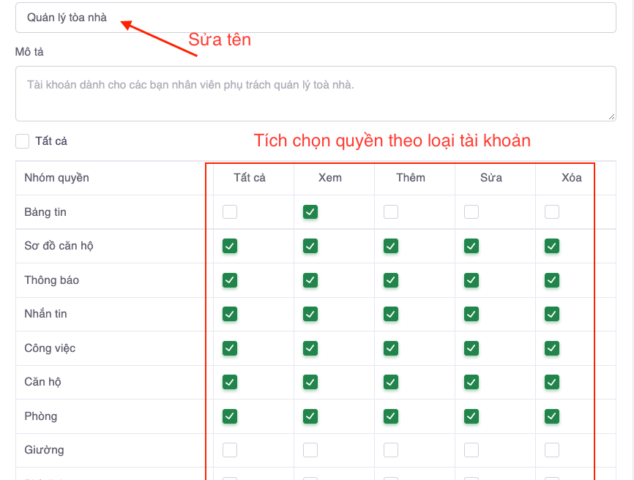The height and width of the screenshot is (480, 634).
Task: Tick the top 'Tất cả' checkbox above the table
Action: point(23,142)
